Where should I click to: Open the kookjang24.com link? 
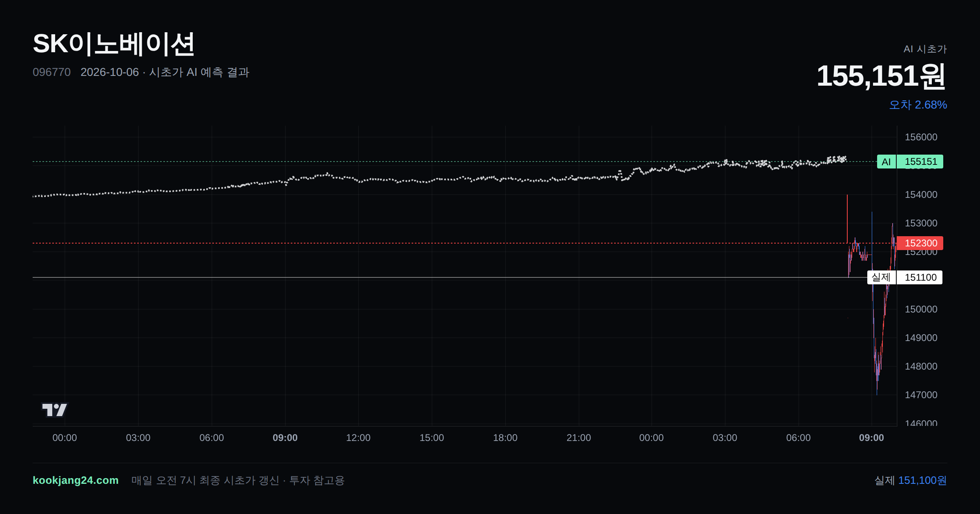(x=76, y=480)
